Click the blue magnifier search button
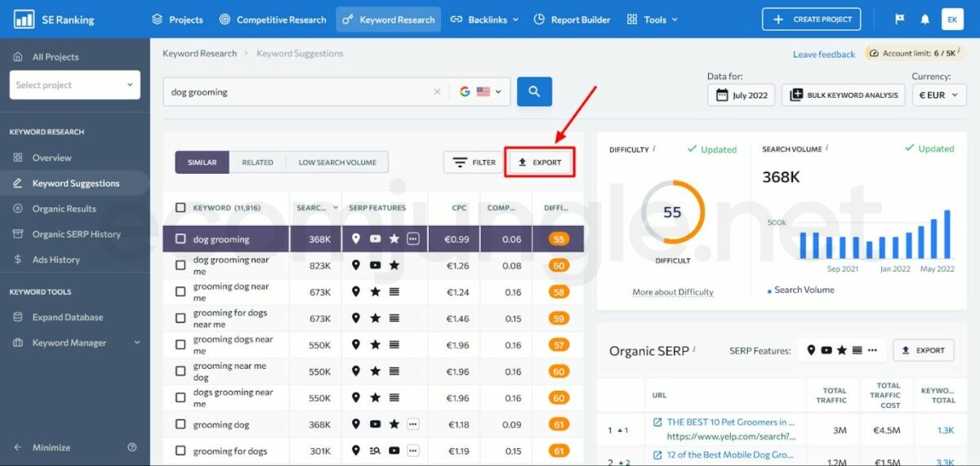 tap(534, 92)
